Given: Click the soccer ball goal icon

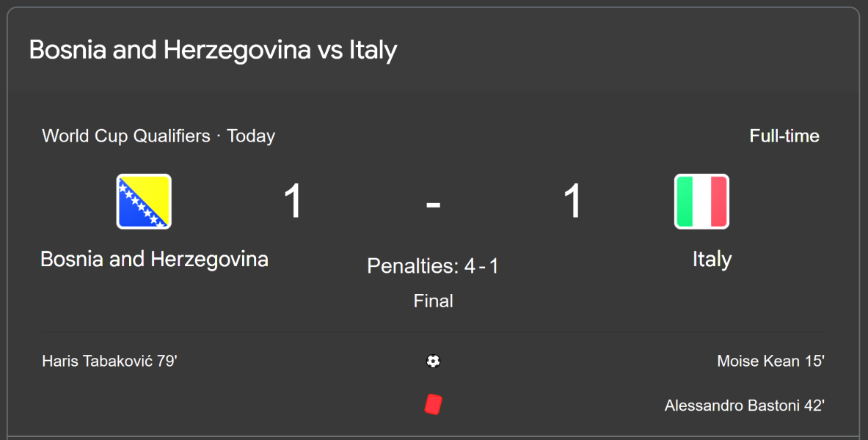Looking at the screenshot, I should (x=434, y=361).
